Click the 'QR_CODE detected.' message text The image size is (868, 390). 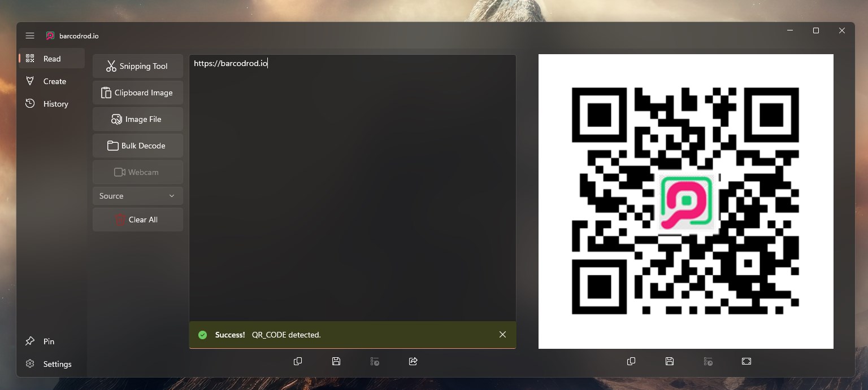(287, 335)
